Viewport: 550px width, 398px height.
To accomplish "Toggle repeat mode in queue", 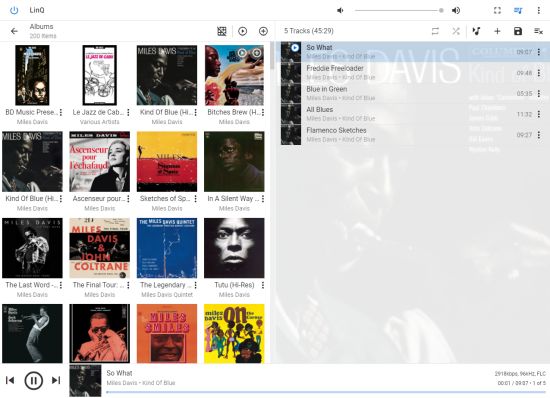I will tap(435, 31).
